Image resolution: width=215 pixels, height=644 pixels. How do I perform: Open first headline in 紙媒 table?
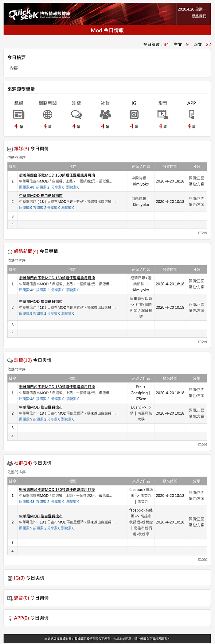(x=57, y=175)
